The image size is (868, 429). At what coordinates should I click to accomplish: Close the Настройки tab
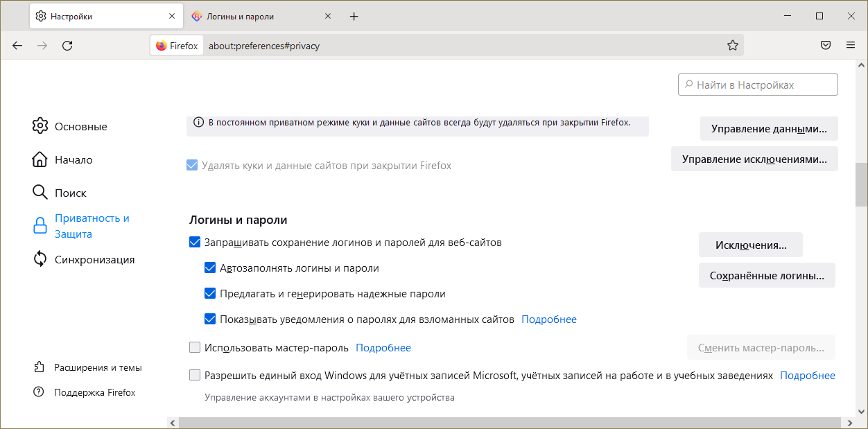pyautogui.click(x=172, y=16)
